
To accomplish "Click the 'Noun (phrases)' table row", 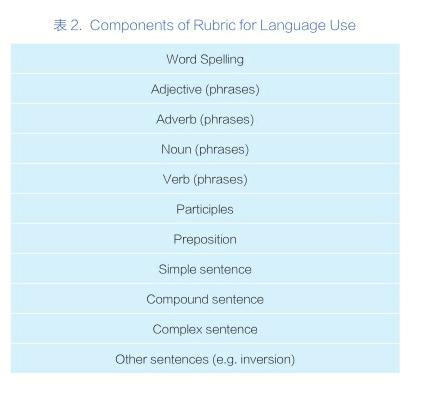I will pos(205,149).
